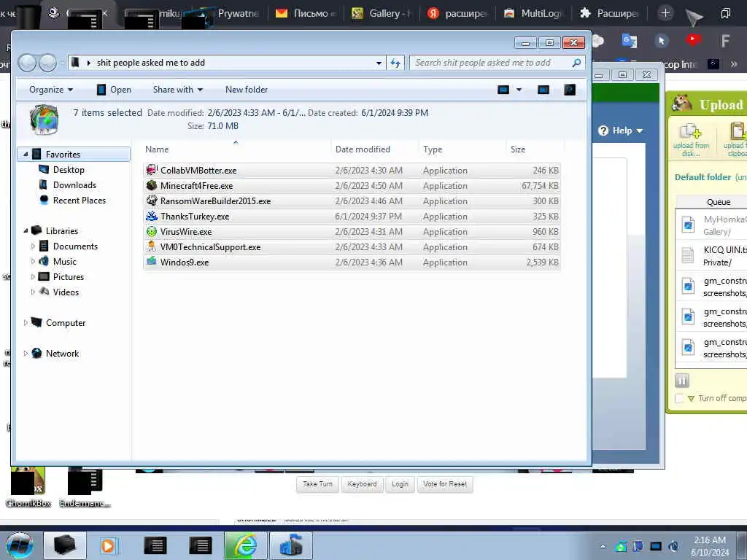Select CollabVMBotter.exe file icon
This screenshot has width=747, height=560.
click(152, 170)
